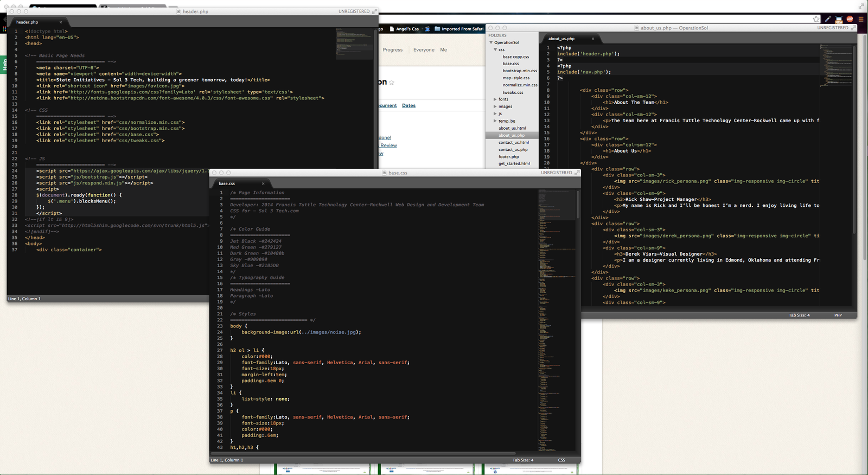This screenshot has height=475, width=868.
Task: Click the minimap in base.css window
Action: pos(557,320)
